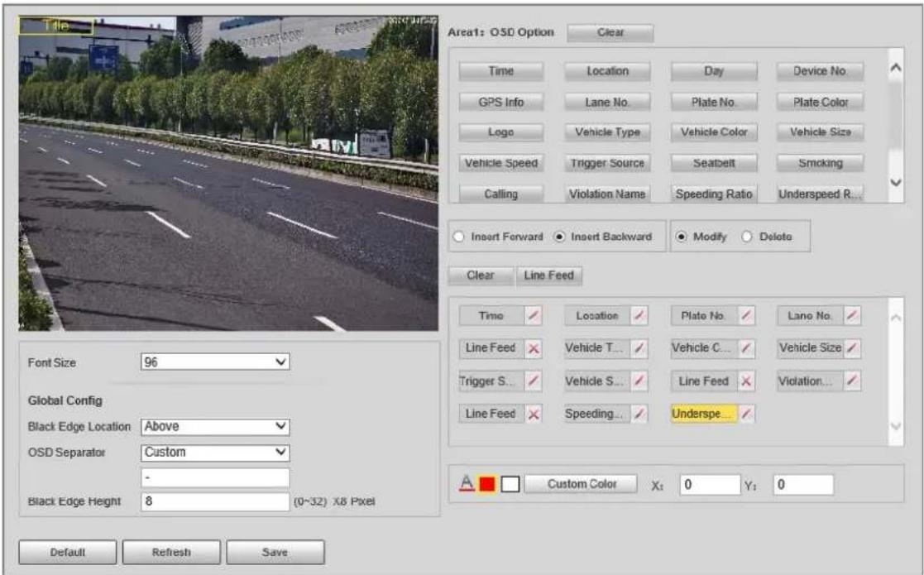
Task: Pick the red color swatch
Action: point(486,484)
